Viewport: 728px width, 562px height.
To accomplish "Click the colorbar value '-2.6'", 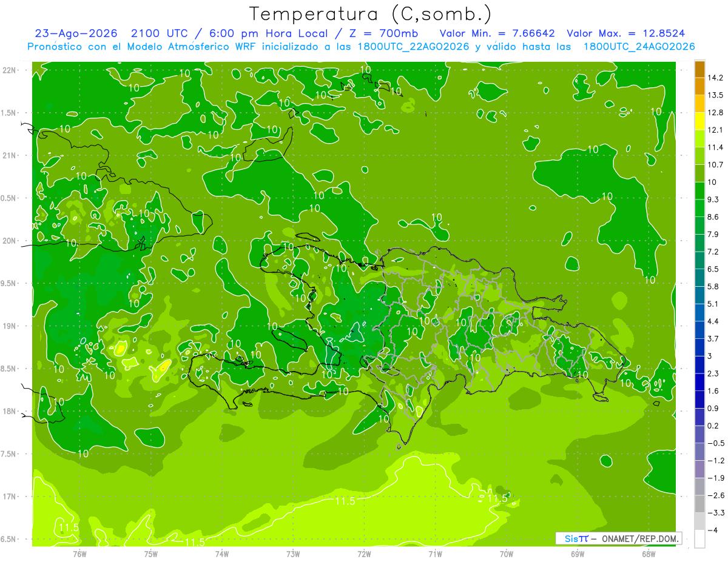I will tap(715, 495).
